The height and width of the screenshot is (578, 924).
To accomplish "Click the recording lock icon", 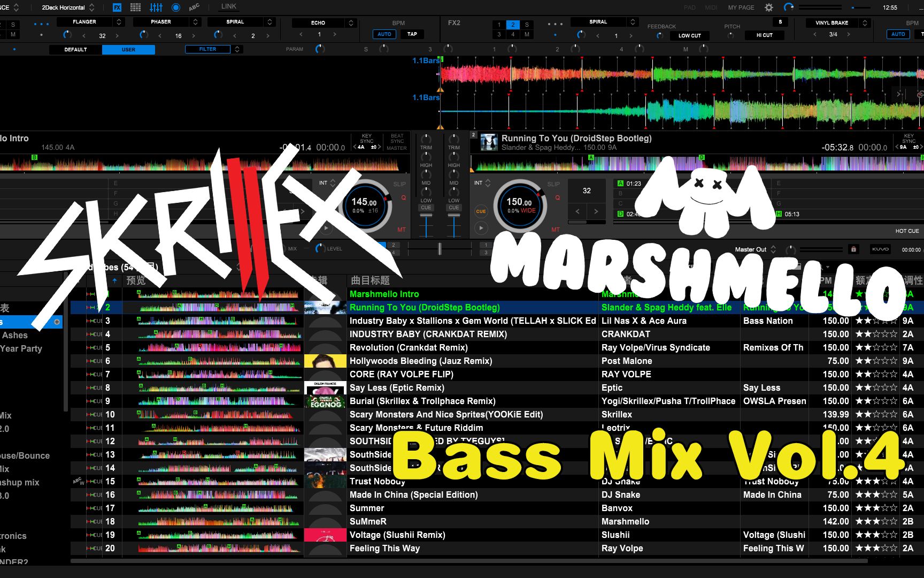I will point(853,249).
